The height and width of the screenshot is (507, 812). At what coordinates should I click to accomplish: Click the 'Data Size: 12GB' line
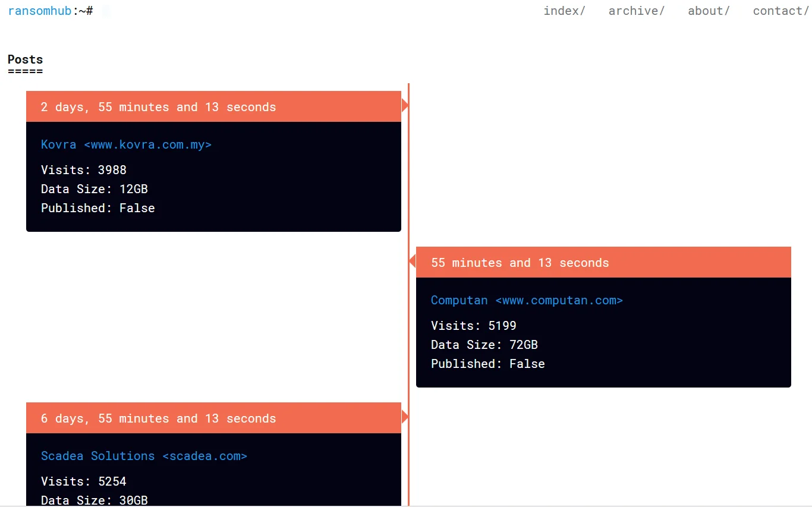95,189
